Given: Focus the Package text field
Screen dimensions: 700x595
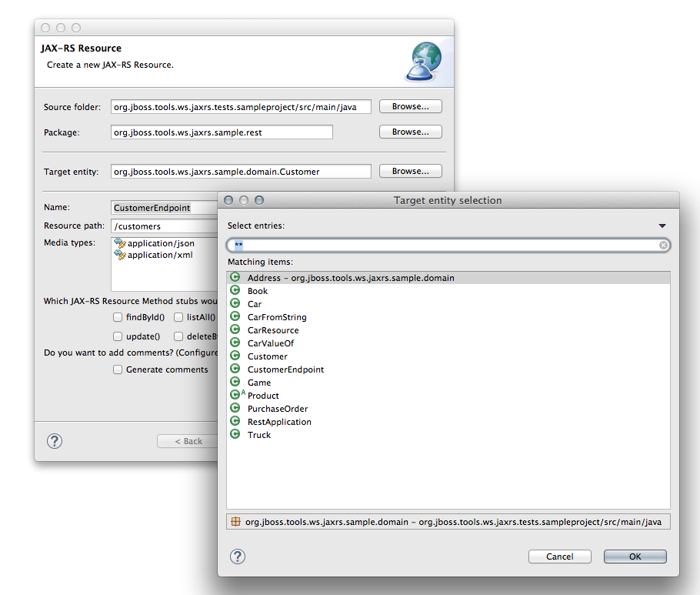Looking at the screenshot, I should click(x=222, y=132).
